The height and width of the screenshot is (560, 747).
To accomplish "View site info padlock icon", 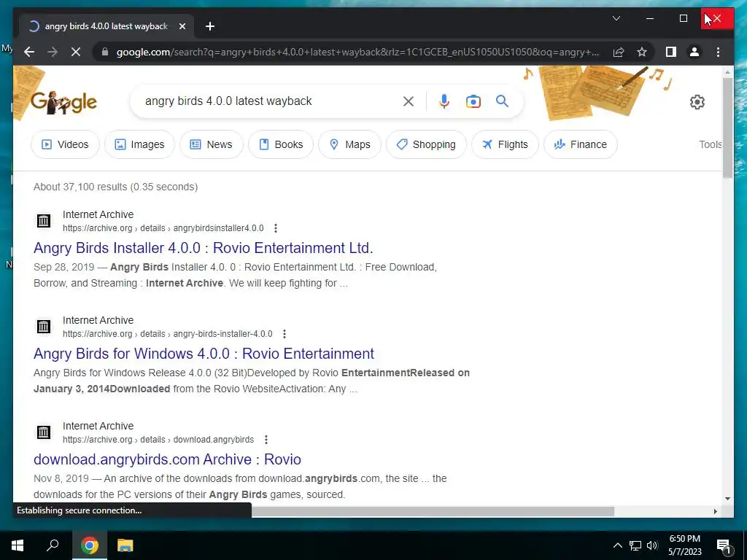I will point(105,52).
